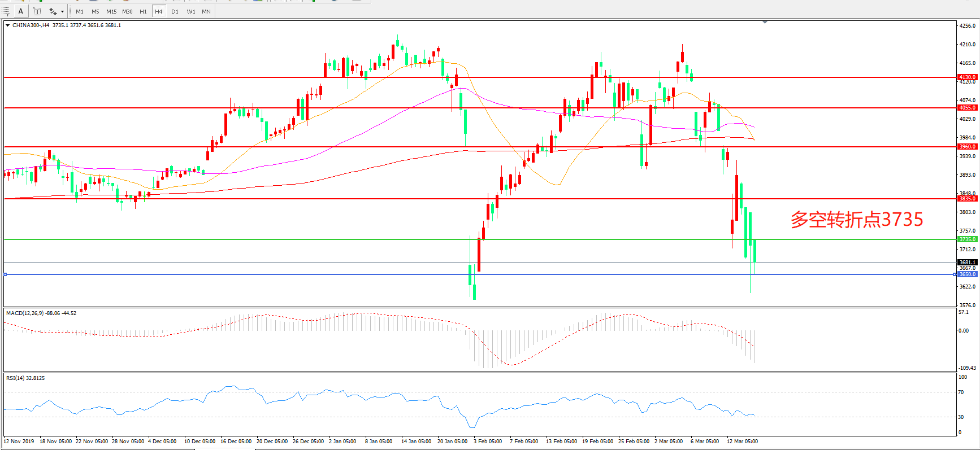Select the red 多空转折点3735 text annotation
The height and width of the screenshot is (450, 980).
pyautogui.click(x=856, y=219)
